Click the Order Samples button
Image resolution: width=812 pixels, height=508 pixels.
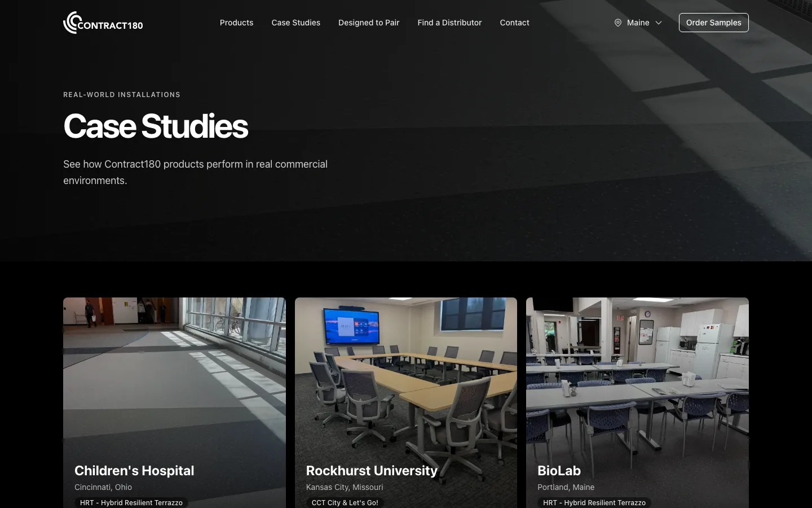tap(714, 23)
